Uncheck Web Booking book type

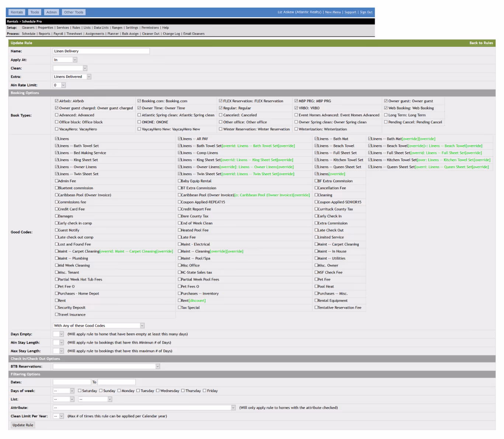click(386, 108)
